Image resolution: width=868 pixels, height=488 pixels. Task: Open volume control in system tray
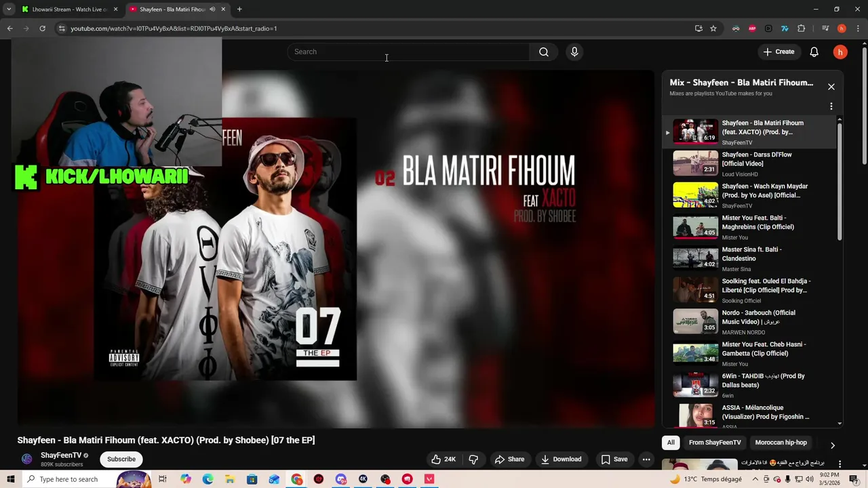pyautogui.click(x=809, y=479)
